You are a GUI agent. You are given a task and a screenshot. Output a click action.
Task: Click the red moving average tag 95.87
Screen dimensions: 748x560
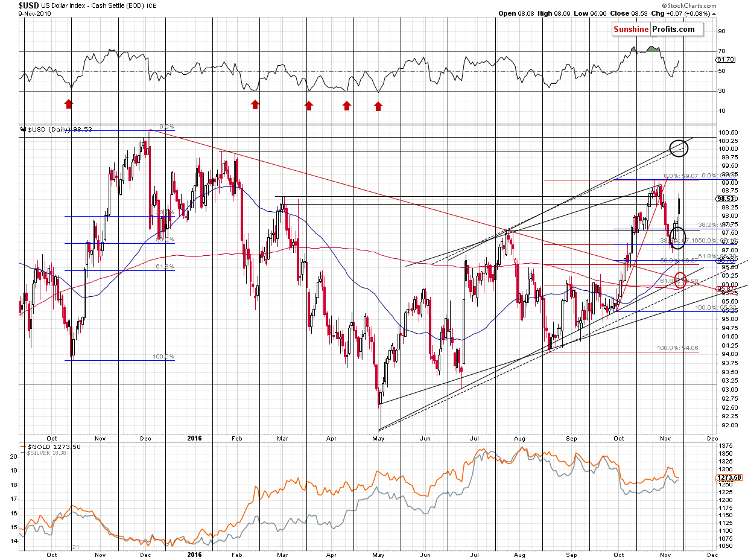[x=724, y=289]
